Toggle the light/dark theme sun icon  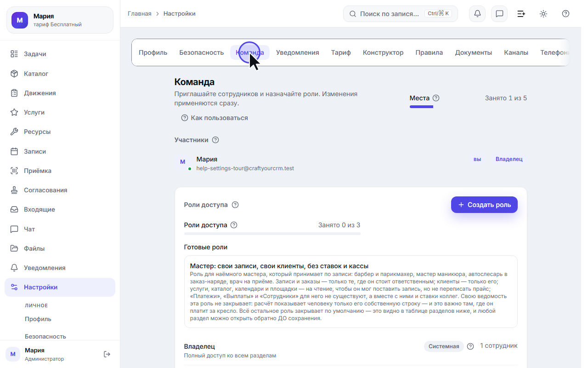543,14
